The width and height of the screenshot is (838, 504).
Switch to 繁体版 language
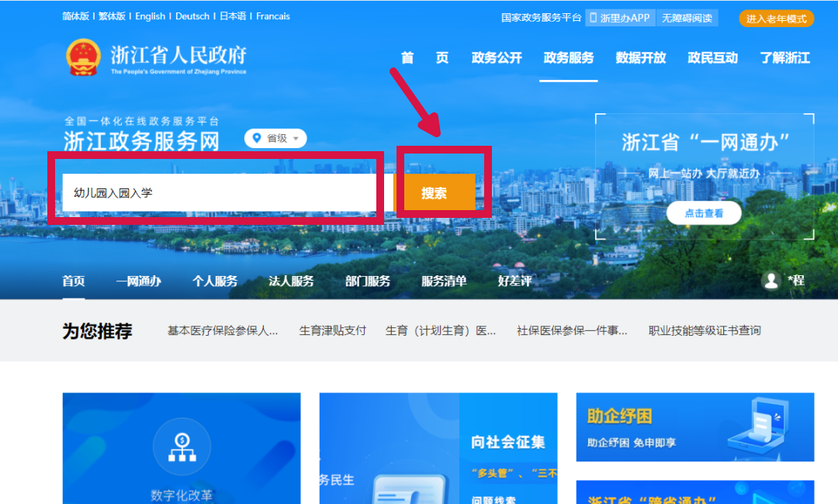112,16
